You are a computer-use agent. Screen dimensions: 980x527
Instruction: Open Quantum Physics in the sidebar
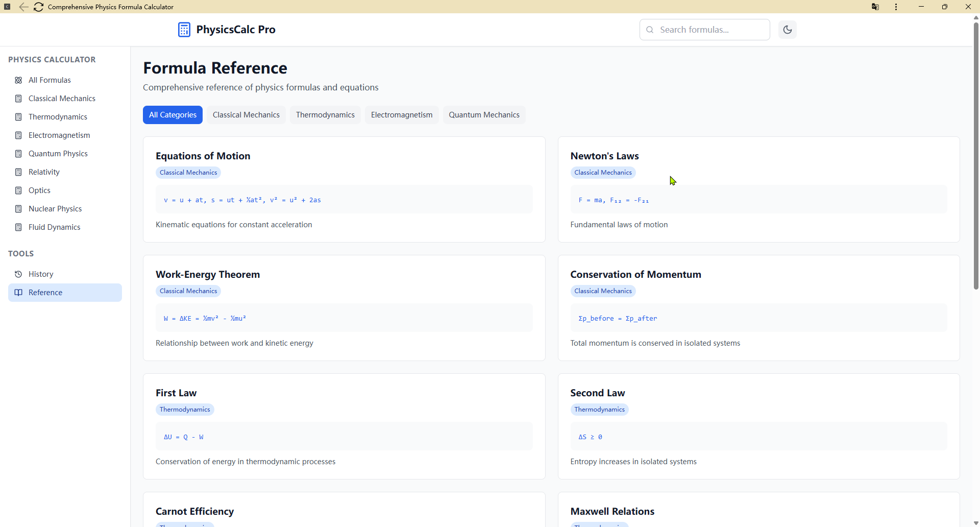(x=65, y=154)
